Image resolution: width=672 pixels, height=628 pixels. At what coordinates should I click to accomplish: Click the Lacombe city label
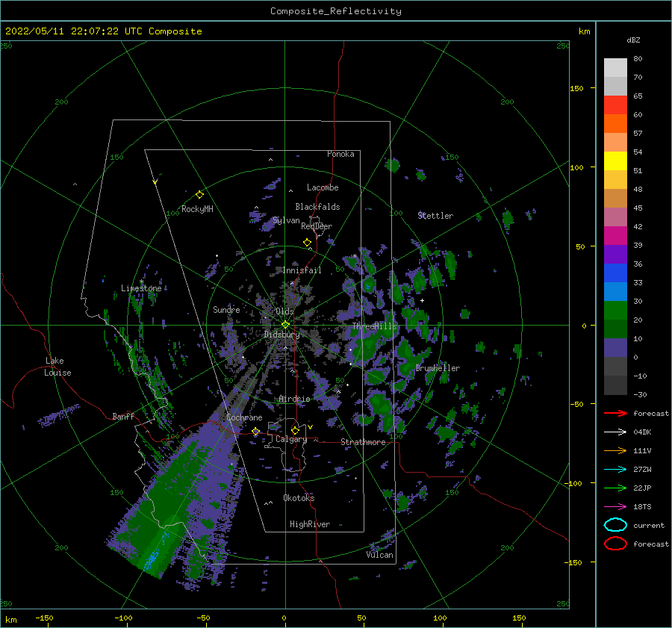click(323, 187)
